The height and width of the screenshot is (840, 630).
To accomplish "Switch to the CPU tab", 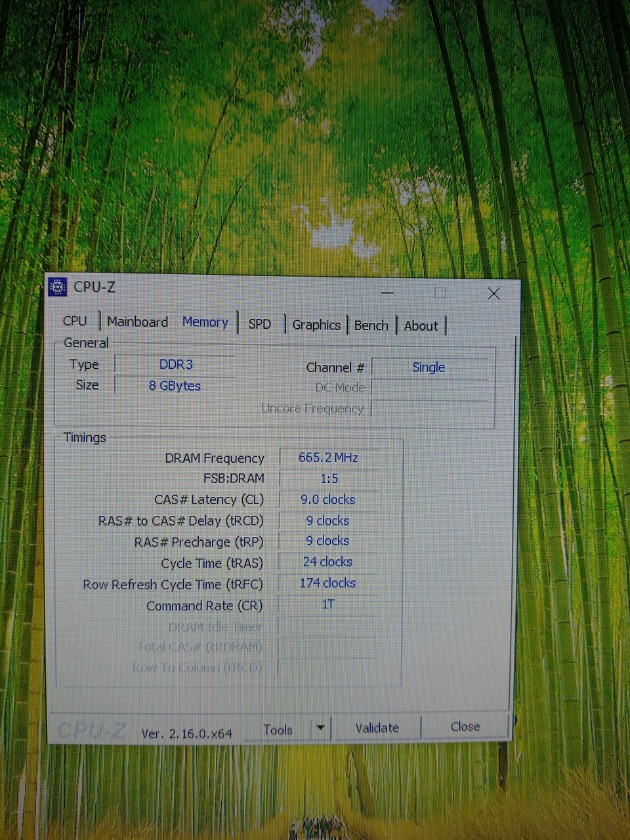I will click(x=75, y=321).
